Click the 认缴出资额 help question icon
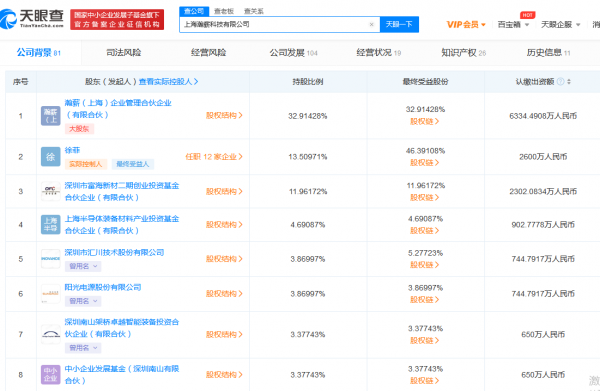600x391 pixels. [x=560, y=81]
